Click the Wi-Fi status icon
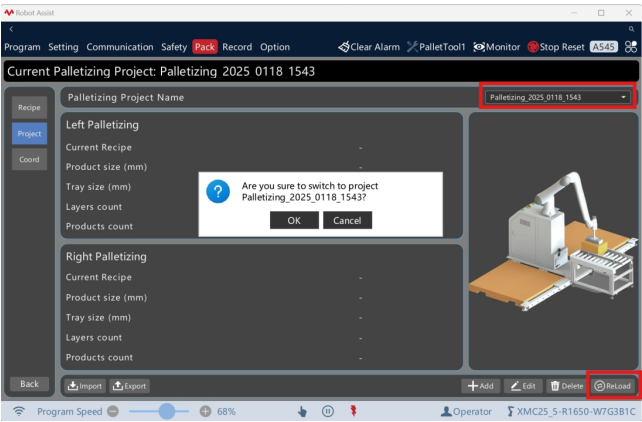This screenshot has height=422, width=642. pyautogui.click(x=19, y=411)
